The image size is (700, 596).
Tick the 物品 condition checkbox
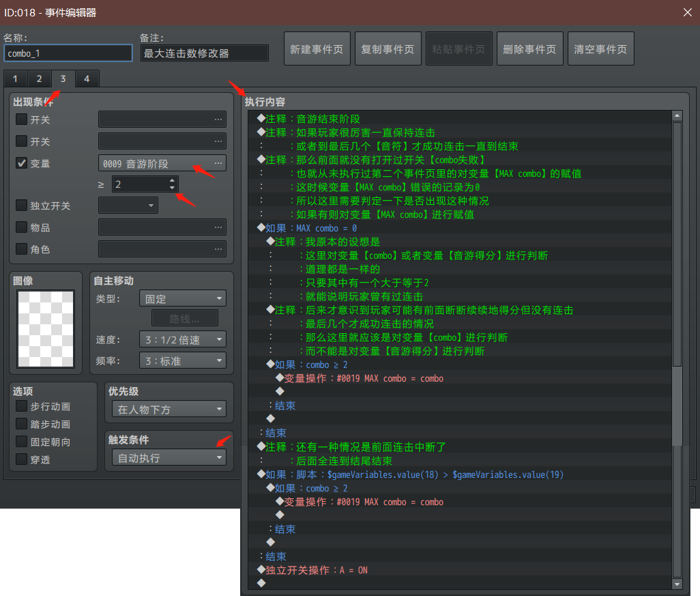point(21,227)
